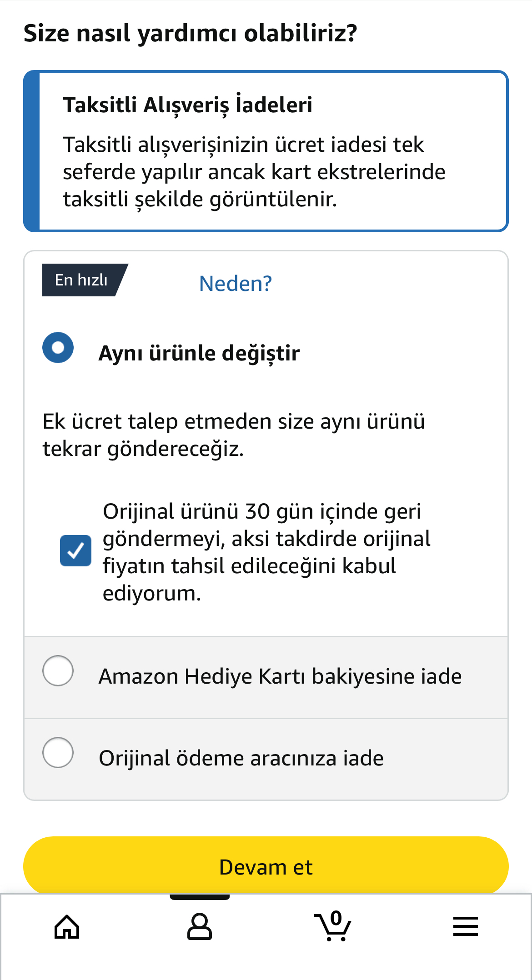Uncheck the 30-day return agreement checkbox
The image size is (532, 980).
(75, 550)
